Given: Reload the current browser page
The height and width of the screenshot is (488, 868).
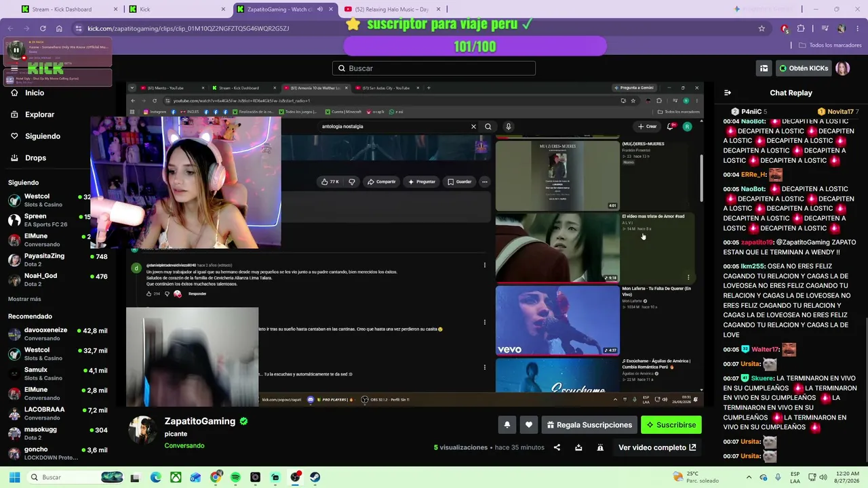Looking at the screenshot, I should point(43,28).
